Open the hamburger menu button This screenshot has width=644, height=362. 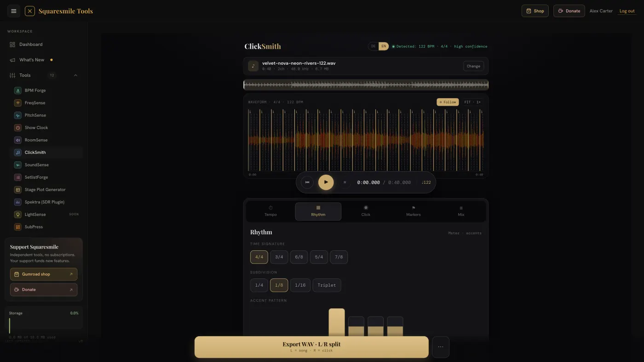[x=14, y=11]
